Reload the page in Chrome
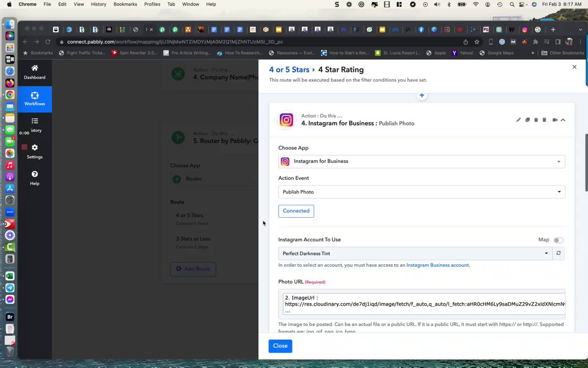The height and width of the screenshot is (368, 588). click(x=47, y=42)
